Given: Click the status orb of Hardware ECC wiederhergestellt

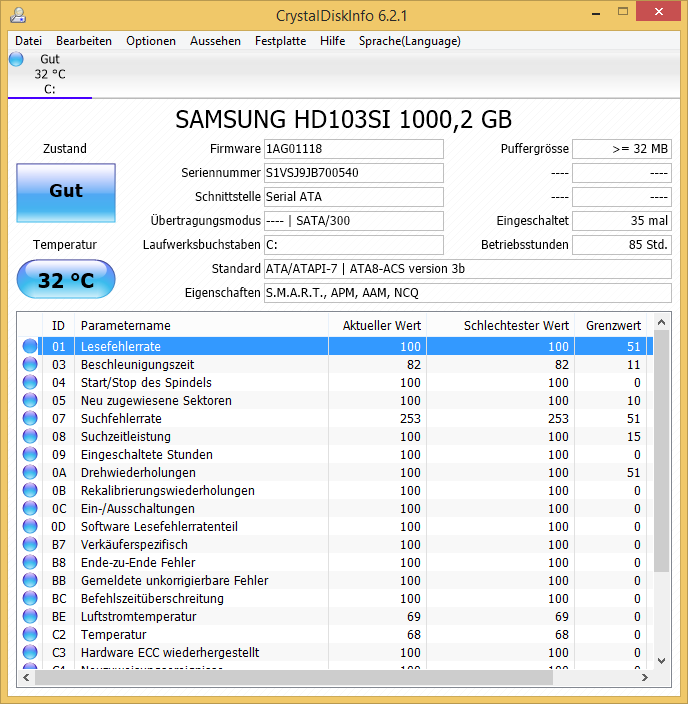Looking at the screenshot, I should coord(30,652).
